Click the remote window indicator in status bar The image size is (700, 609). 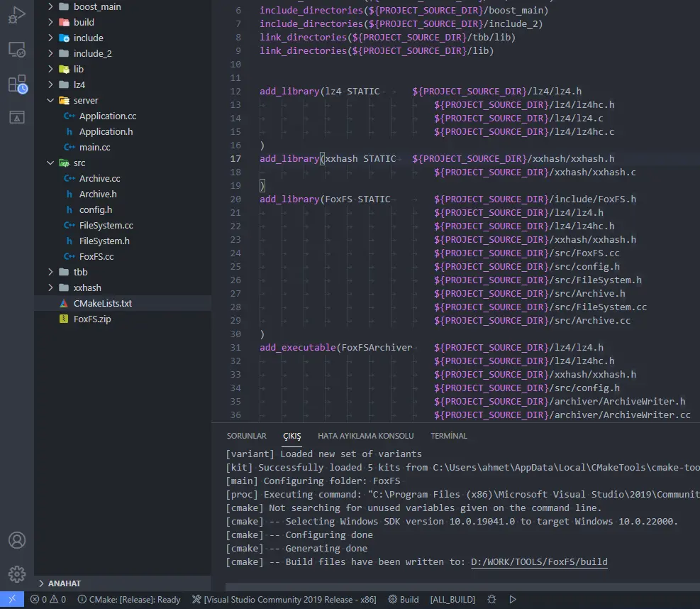(x=12, y=599)
